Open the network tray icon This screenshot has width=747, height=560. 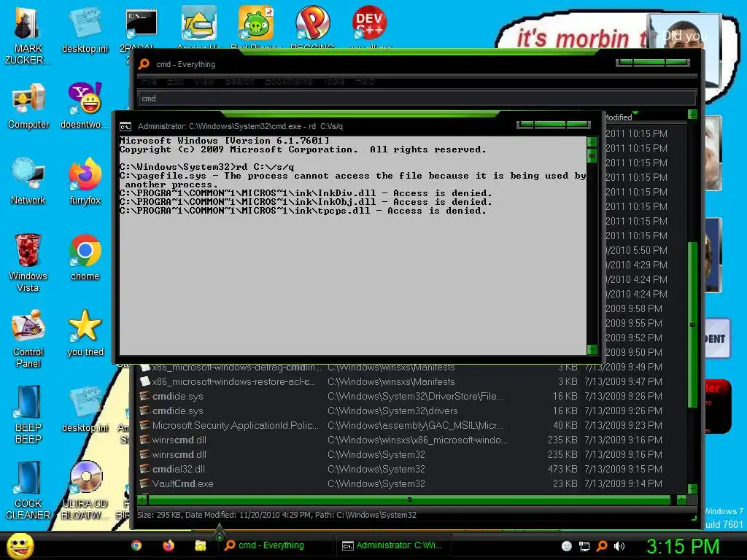[584, 546]
